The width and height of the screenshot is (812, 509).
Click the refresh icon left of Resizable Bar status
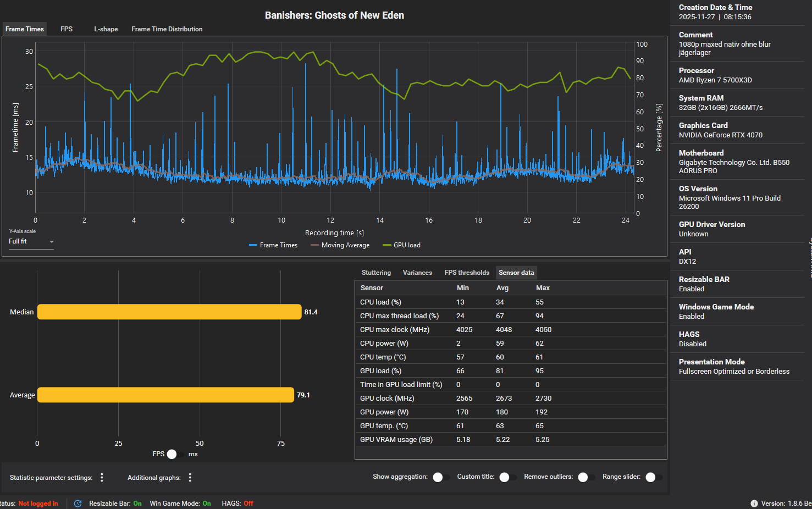point(78,504)
